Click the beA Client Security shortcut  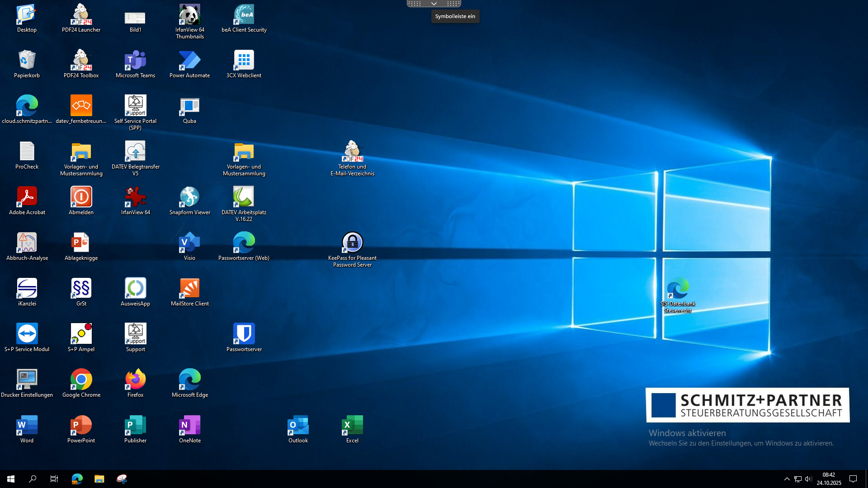pyautogui.click(x=244, y=15)
